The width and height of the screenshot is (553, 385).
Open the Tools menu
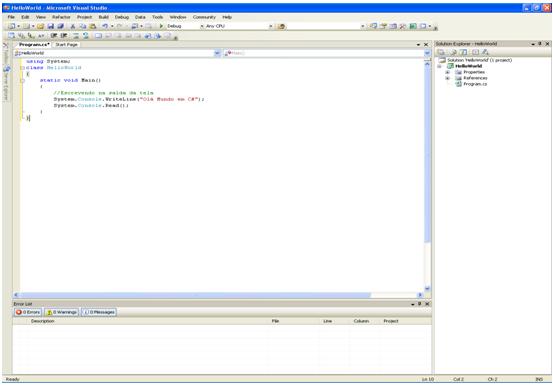tap(158, 17)
